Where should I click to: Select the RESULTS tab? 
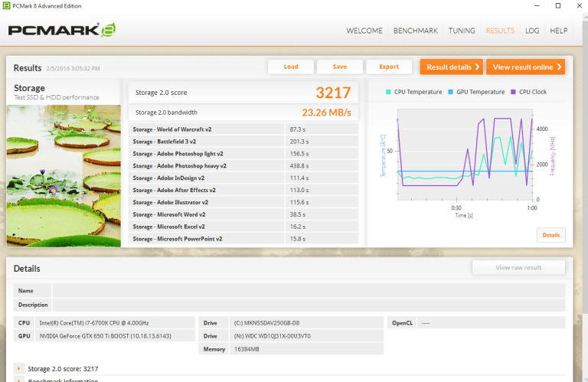pos(500,31)
